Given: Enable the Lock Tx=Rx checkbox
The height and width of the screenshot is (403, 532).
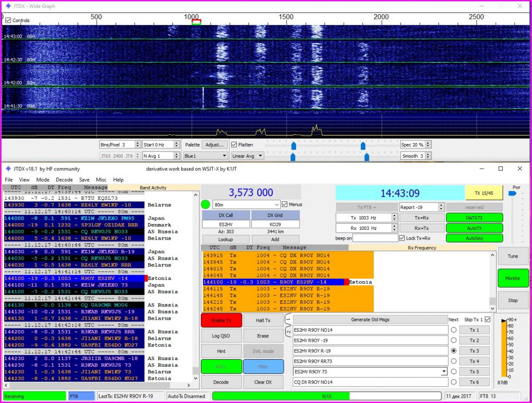Looking at the screenshot, I should (402, 238).
